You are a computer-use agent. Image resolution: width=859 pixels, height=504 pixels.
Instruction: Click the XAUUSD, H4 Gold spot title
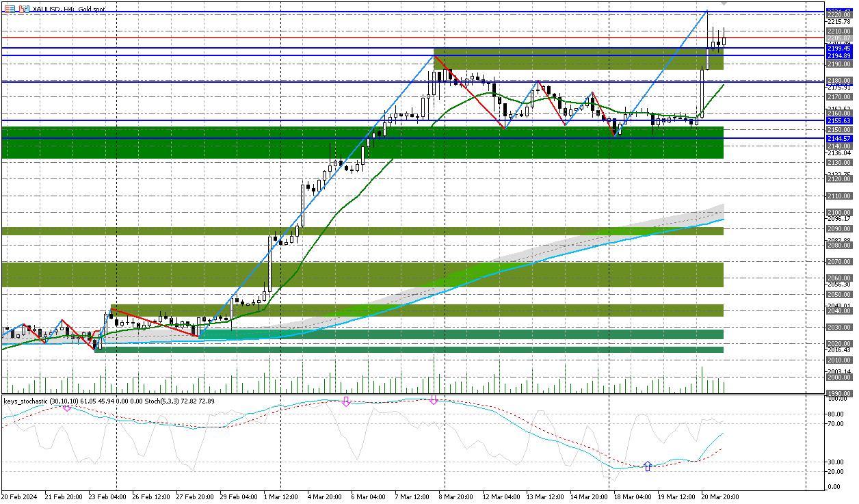70,10
